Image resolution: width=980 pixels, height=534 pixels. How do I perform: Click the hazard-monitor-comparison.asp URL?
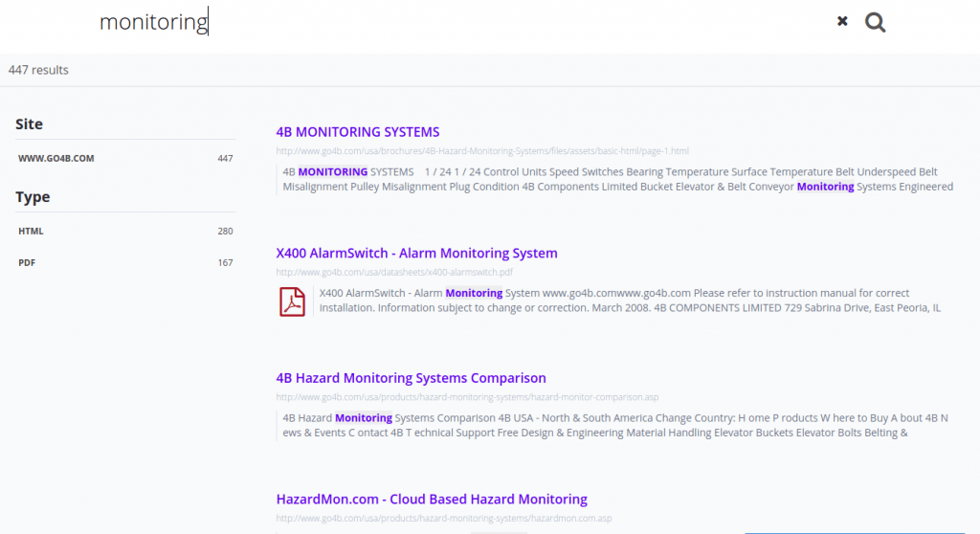[467, 397]
